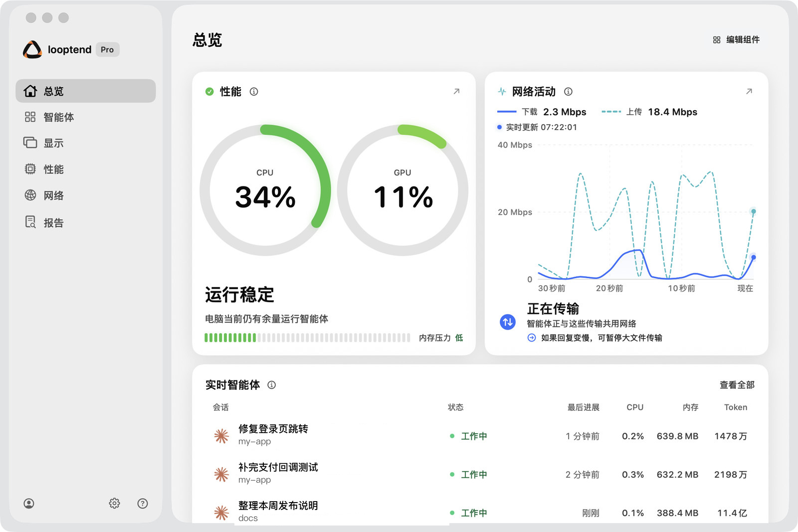Click the looptend logo icon
Image resolution: width=798 pixels, height=532 pixels.
[32, 49]
